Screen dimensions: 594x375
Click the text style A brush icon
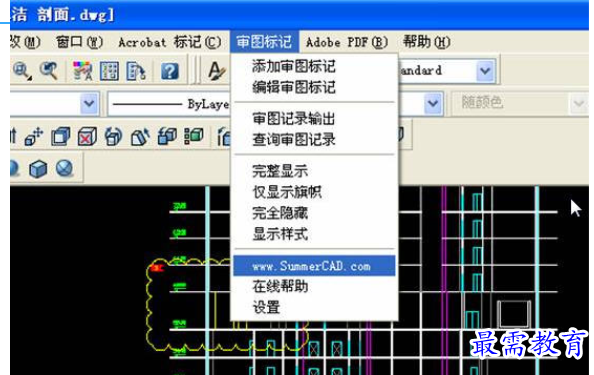click(217, 71)
